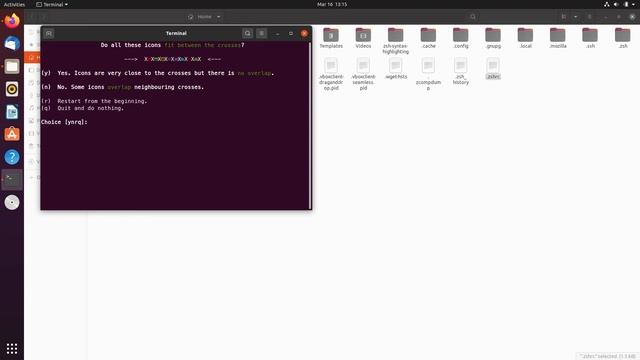Screen dimensions: 640x360
Task: Select the .zshrc file
Action: pyautogui.click(x=493, y=69)
